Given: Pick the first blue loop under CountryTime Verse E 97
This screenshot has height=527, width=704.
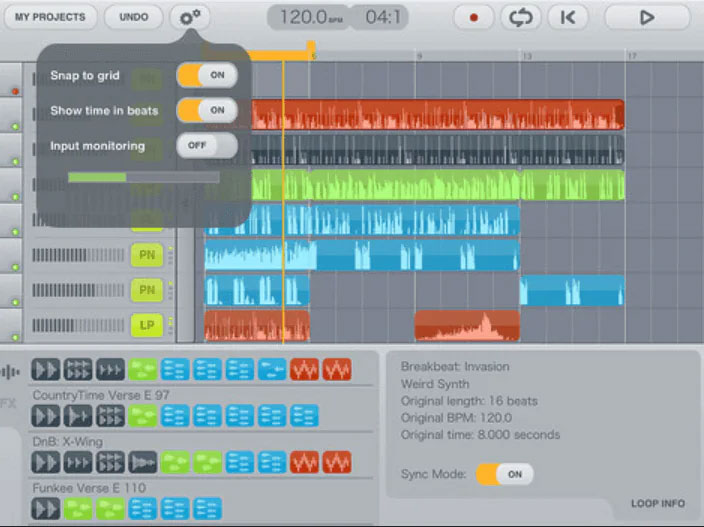Looking at the screenshot, I should coord(175,416).
